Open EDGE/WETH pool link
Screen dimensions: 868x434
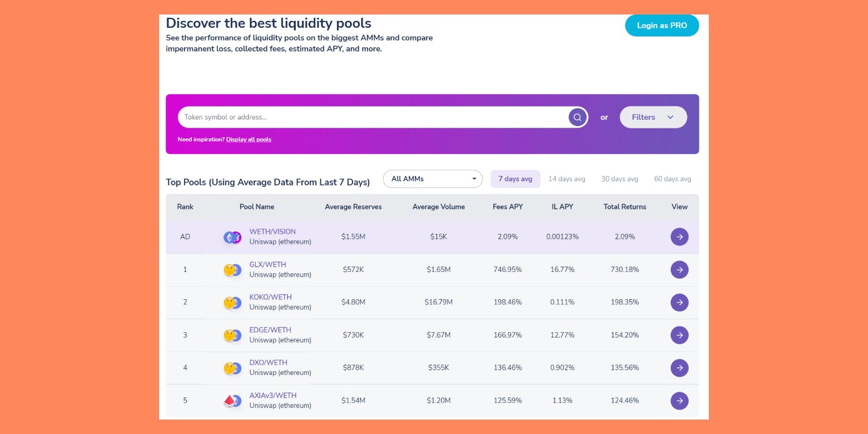coord(270,330)
